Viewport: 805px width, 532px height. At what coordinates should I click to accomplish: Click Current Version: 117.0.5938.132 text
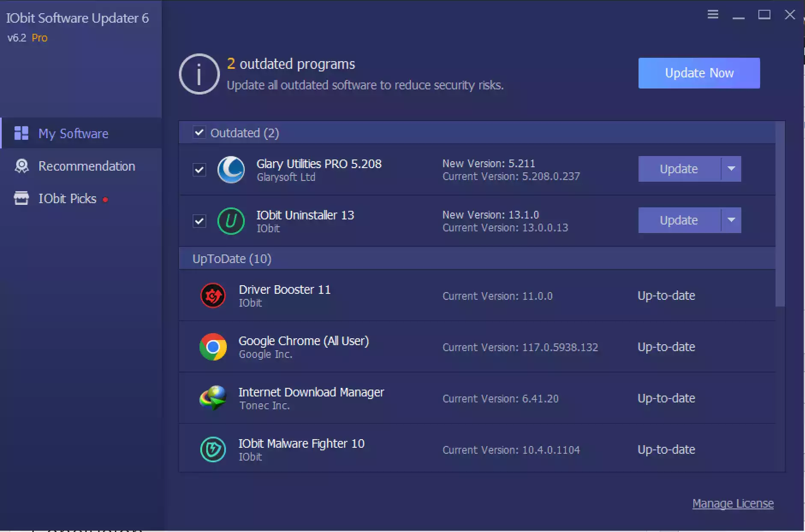520,347
